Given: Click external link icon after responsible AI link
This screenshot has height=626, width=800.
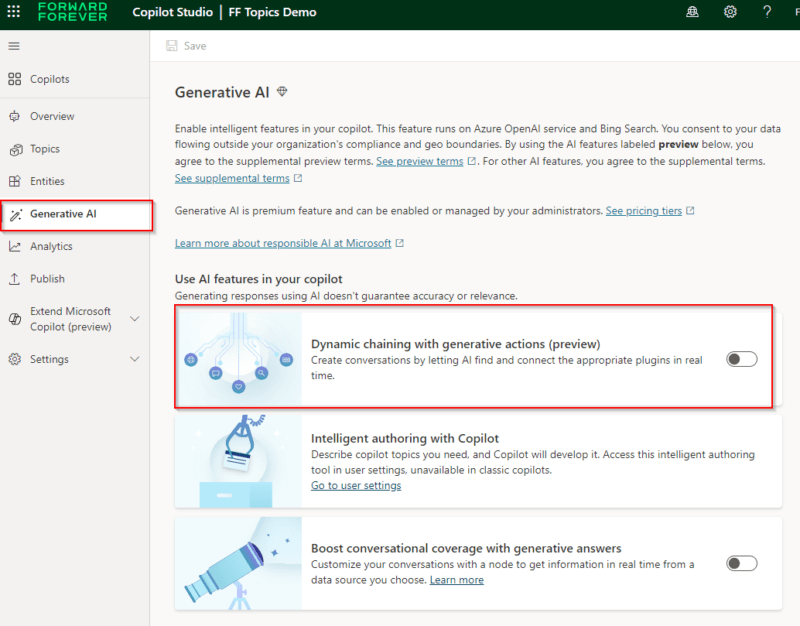Looking at the screenshot, I should pyautogui.click(x=399, y=243).
